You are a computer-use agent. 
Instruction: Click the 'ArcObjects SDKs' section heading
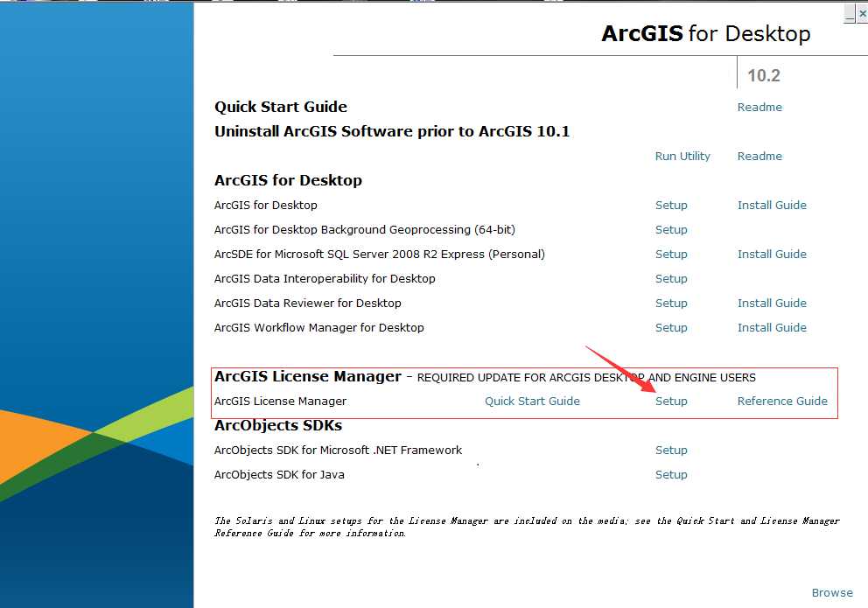[278, 425]
